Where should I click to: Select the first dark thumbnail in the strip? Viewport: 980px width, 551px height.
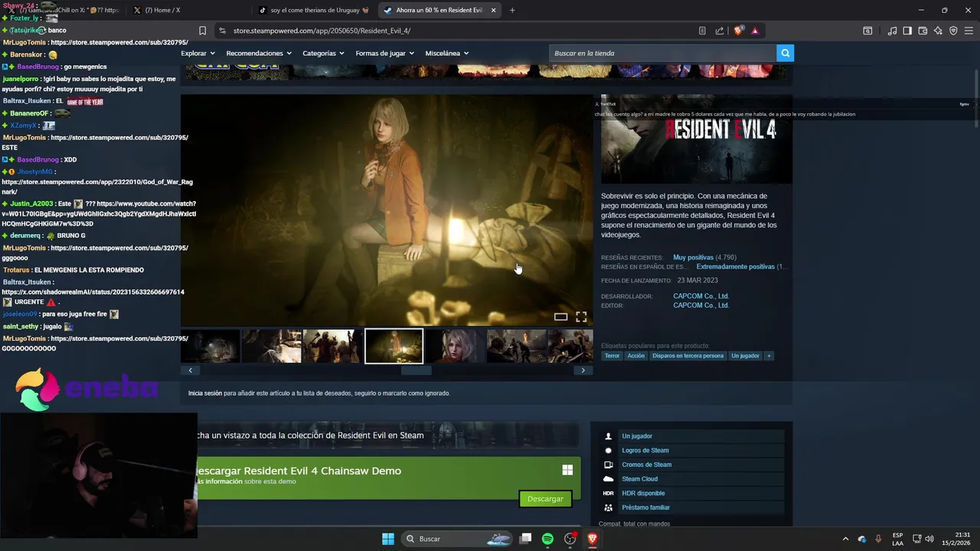point(211,346)
